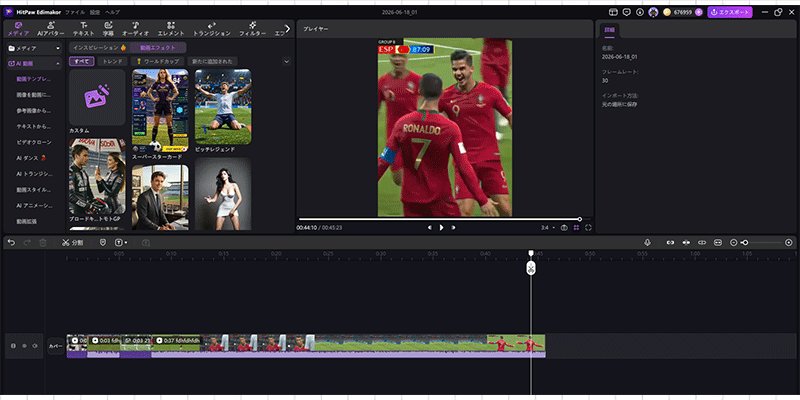Click the 分割 split button
Image resolution: width=800 pixels, height=400 pixels.
72,243
